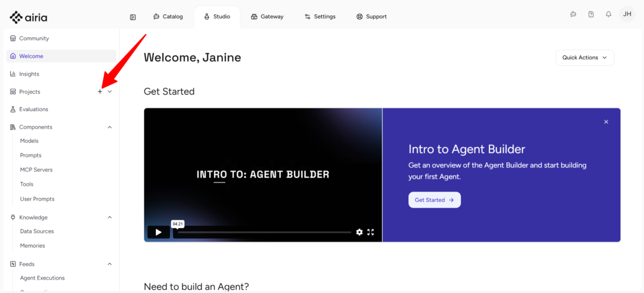Click the plus icon next to Projects
Image resolution: width=644 pixels, height=293 pixels.
tap(100, 92)
